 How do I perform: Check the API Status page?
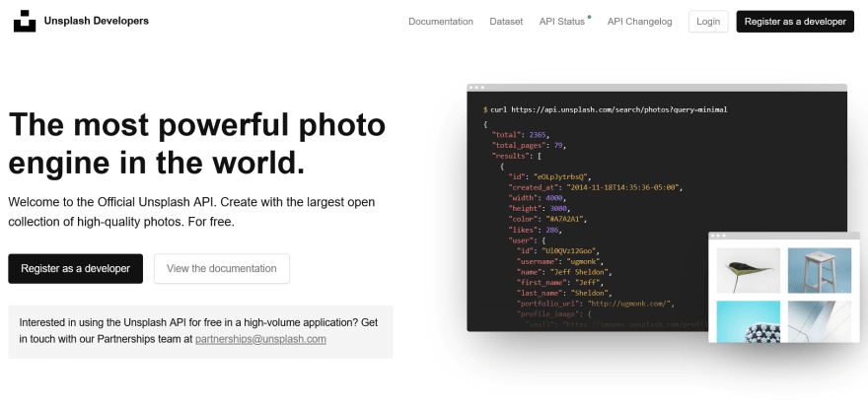[x=562, y=22]
